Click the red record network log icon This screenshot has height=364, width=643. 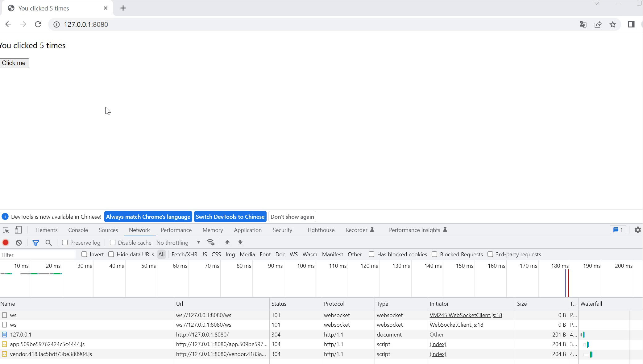point(6,243)
